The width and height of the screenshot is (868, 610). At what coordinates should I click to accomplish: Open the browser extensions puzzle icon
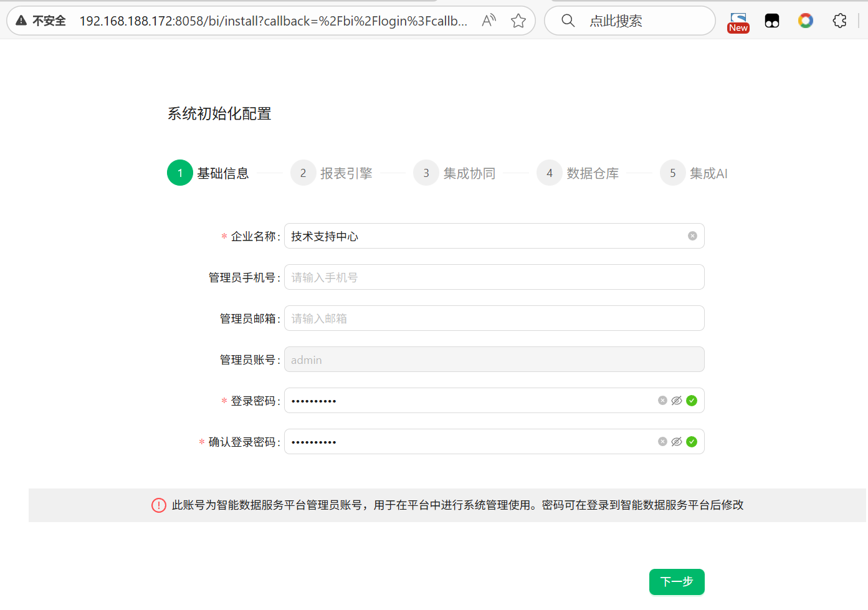point(839,21)
